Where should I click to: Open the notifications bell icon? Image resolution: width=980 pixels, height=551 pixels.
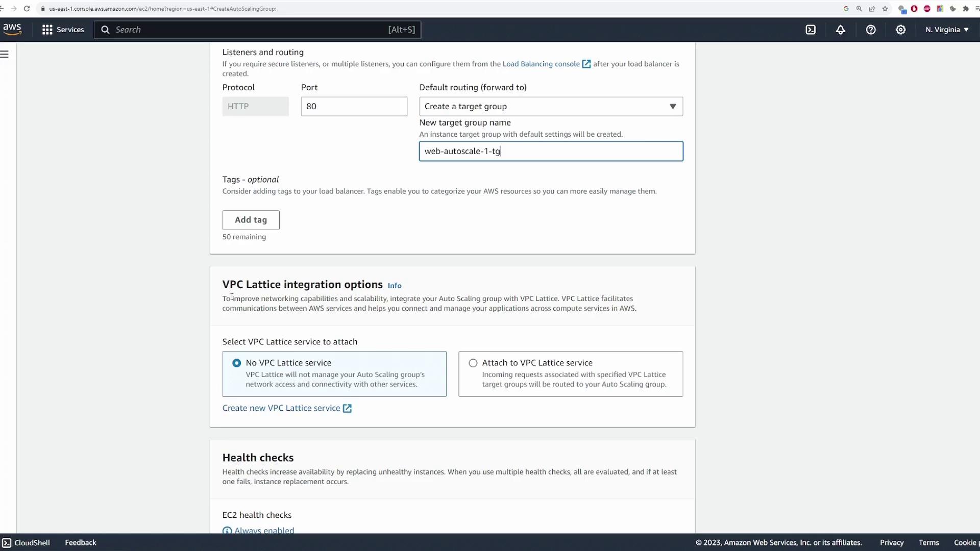tap(840, 30)
